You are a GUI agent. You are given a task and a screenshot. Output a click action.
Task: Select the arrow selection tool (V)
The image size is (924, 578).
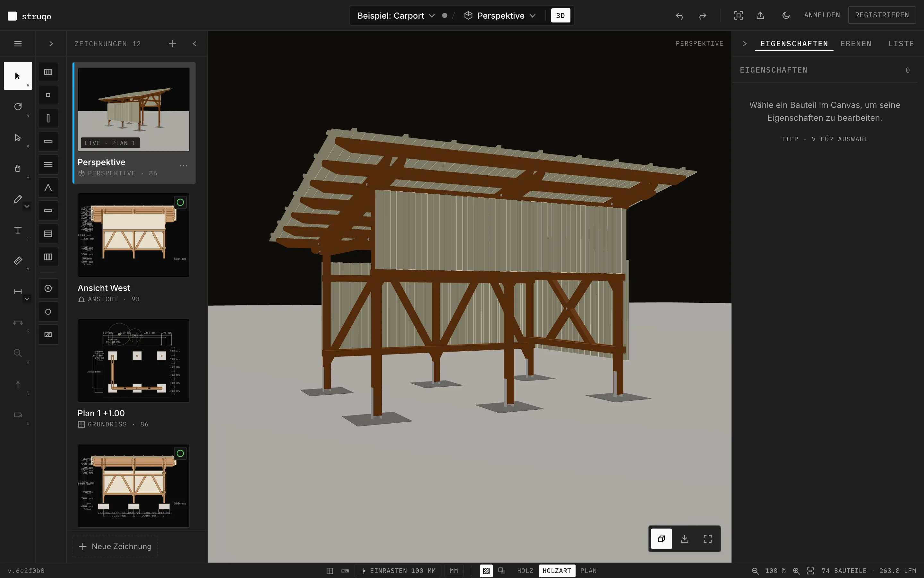18,76
